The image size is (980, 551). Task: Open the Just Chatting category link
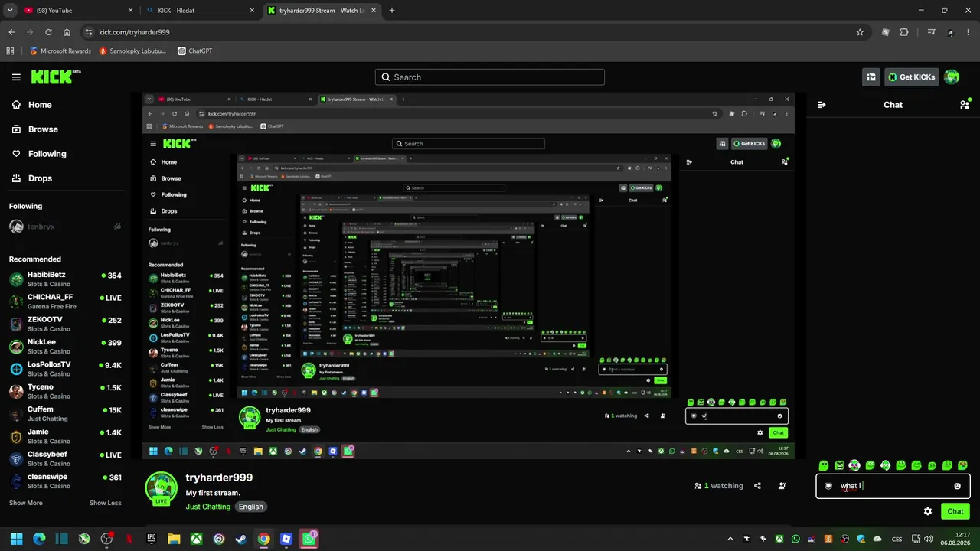pos(207,507)
